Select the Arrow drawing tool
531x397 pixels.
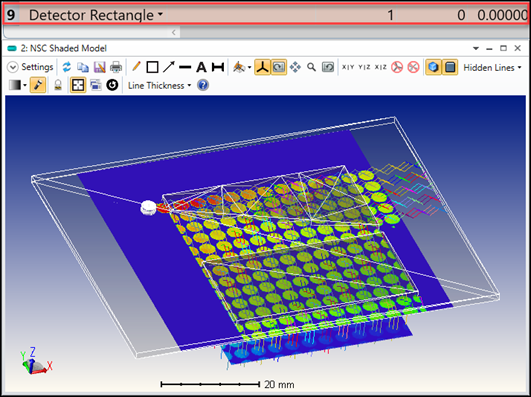click(169, 67)
